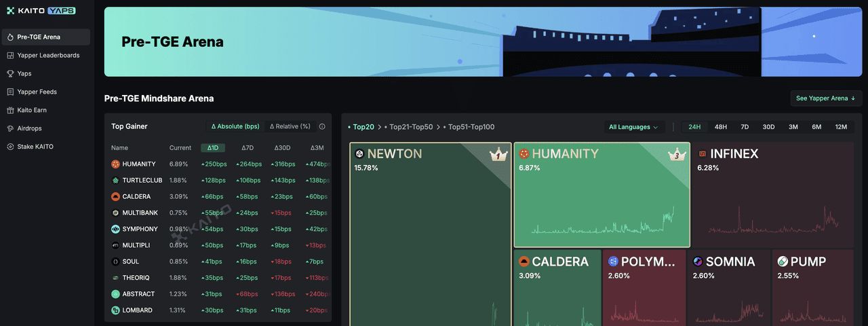Click the SOMNIA logo icon in treemap
This screenshot has height=326, width=868.
(x=698, y=261)
